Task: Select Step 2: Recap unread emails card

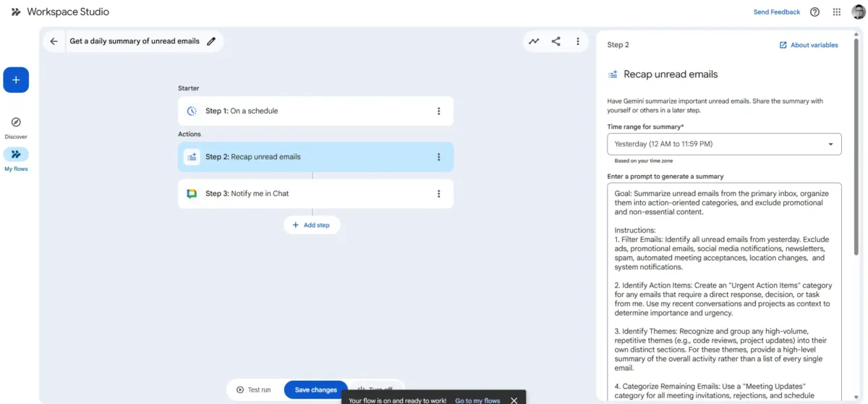Action: tap(315, 156)
